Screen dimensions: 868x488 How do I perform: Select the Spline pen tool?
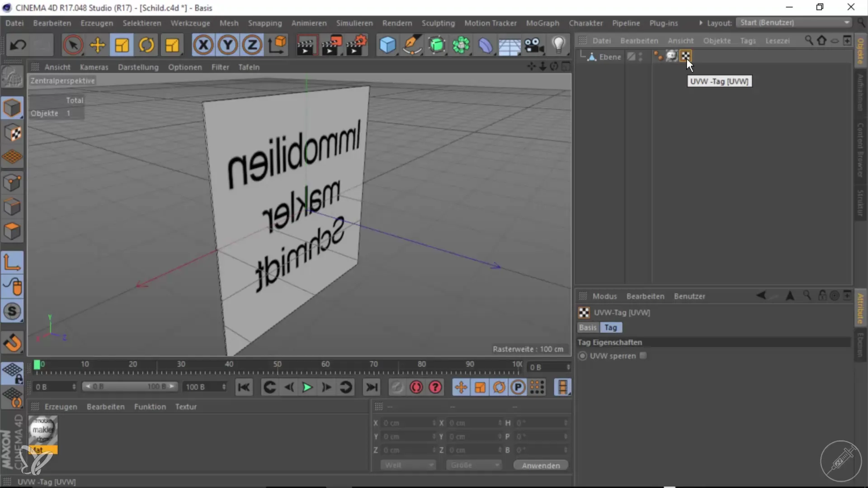coord(412,45)
